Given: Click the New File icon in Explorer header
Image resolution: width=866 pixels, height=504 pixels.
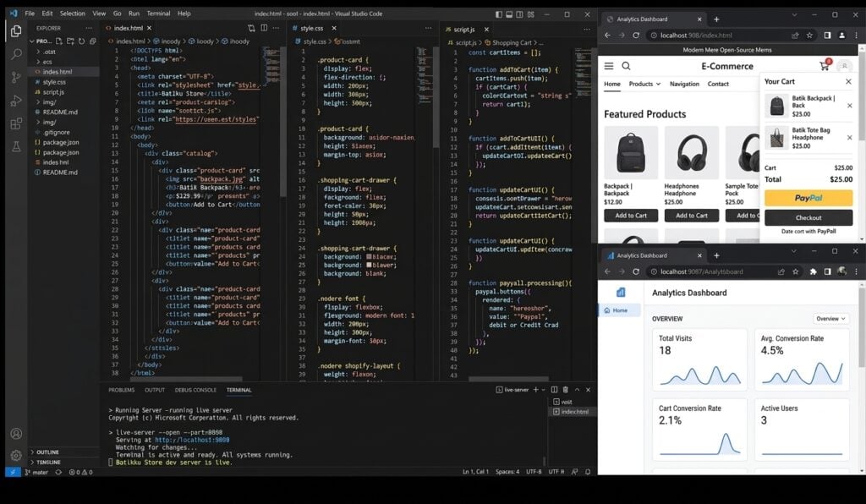Looking at the screenshot, I should pos(58,41).
